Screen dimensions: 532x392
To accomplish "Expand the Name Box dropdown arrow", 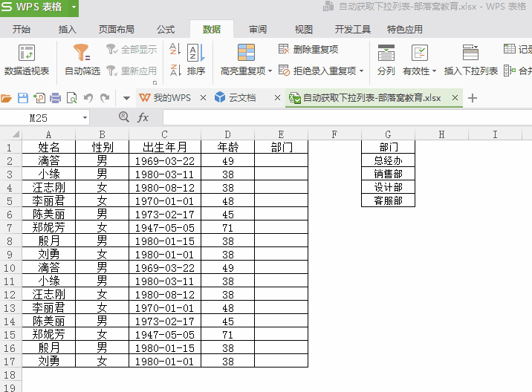I will click(x=85, y=117).
